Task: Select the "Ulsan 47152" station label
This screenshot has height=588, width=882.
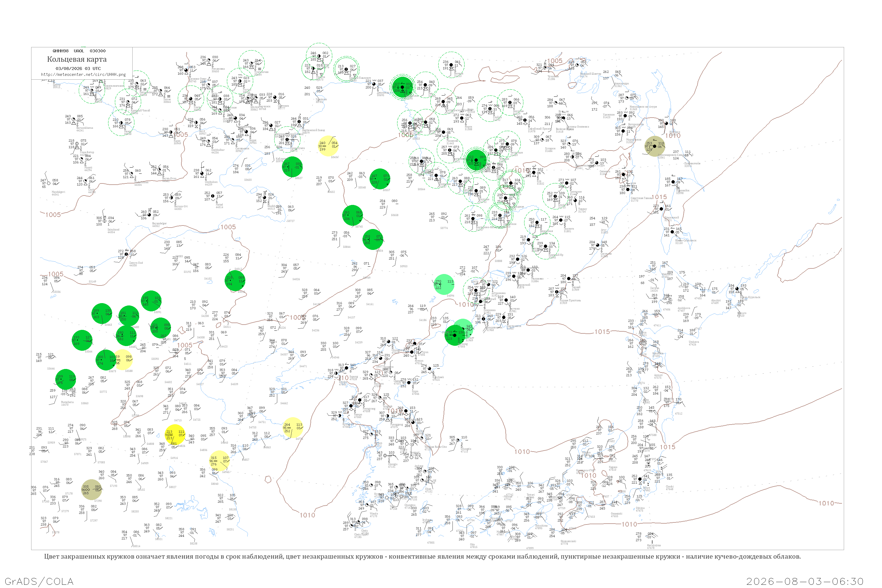Action: coord(428,490)
